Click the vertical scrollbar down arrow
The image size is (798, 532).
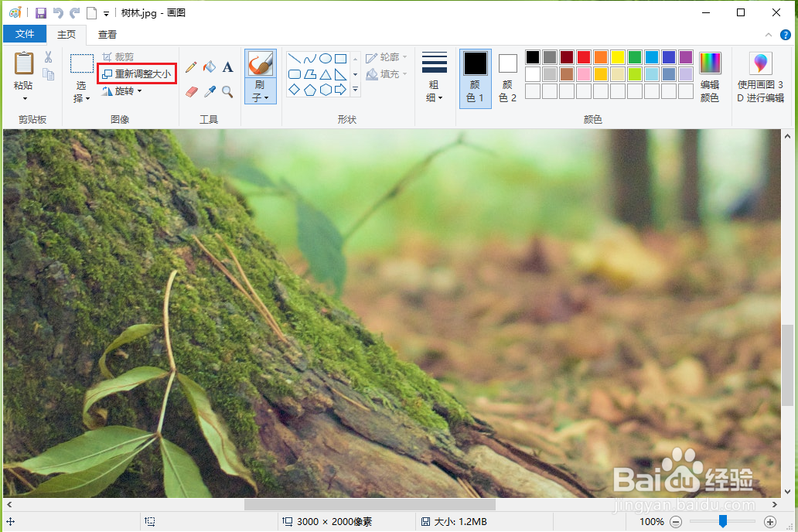[x=787, y=492]
